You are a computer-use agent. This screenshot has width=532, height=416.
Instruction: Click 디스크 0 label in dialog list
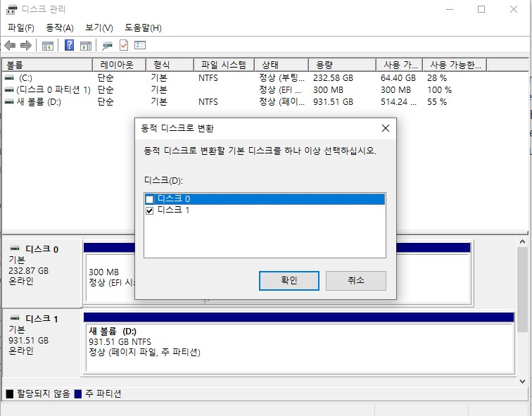click(x=174, y=198)
